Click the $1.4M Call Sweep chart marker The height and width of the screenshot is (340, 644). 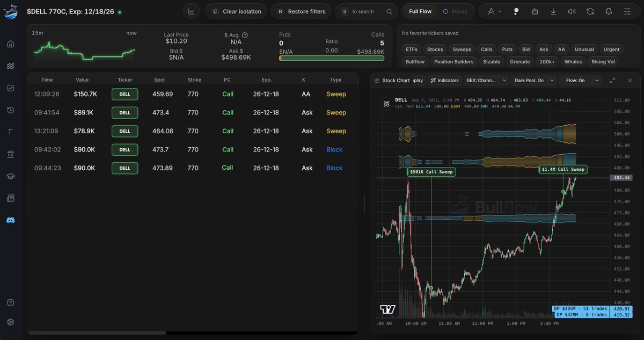(x=563, y=169)
